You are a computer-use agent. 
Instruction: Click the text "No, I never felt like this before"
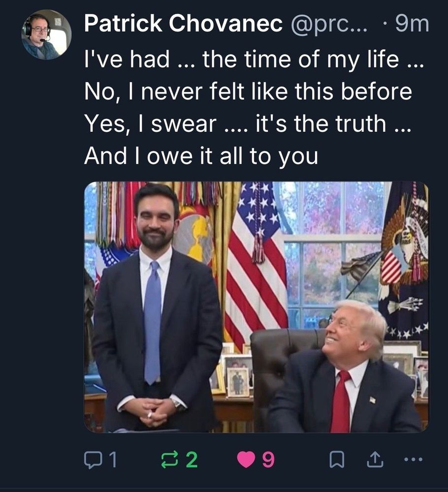(x=248, y=92)
